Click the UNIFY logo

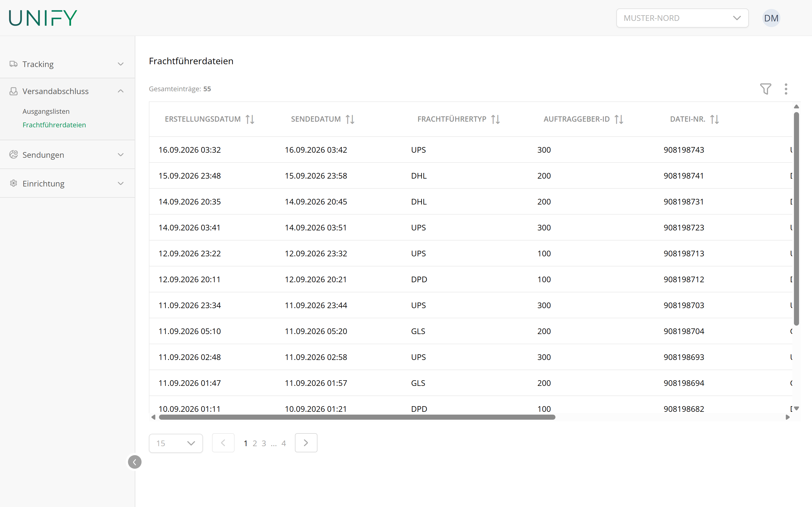tap(43, 18)
